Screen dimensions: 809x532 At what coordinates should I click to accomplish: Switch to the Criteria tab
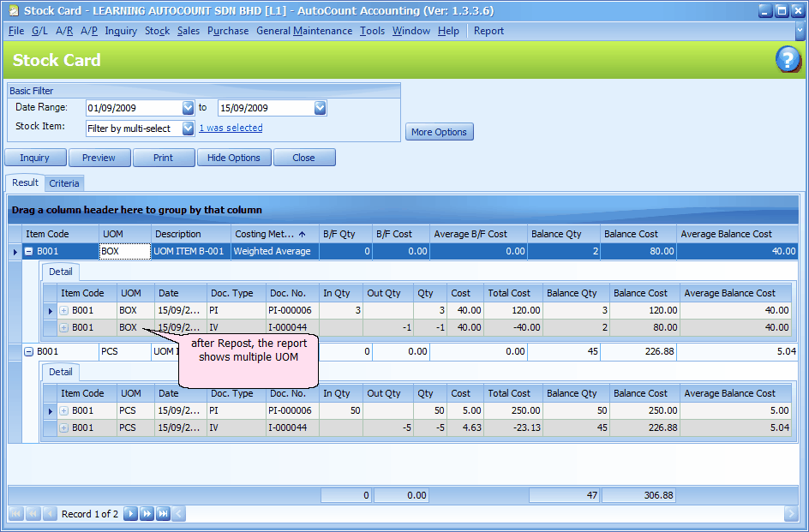pyautogui.click(x=64, y=183)
